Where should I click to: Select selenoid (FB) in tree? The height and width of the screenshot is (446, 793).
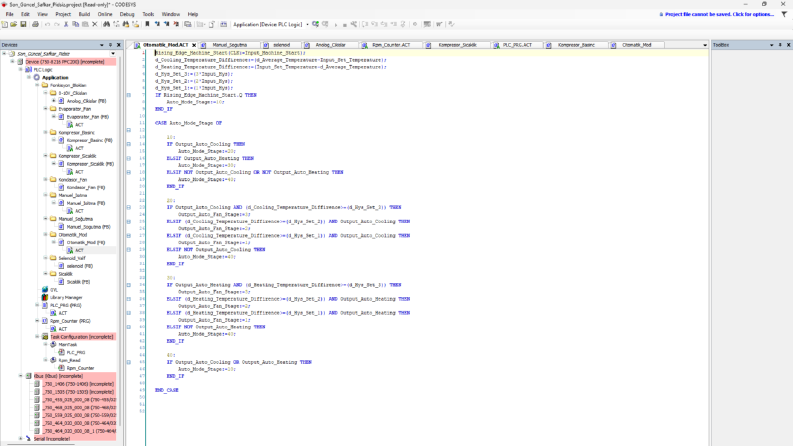[x=80, y=266]
